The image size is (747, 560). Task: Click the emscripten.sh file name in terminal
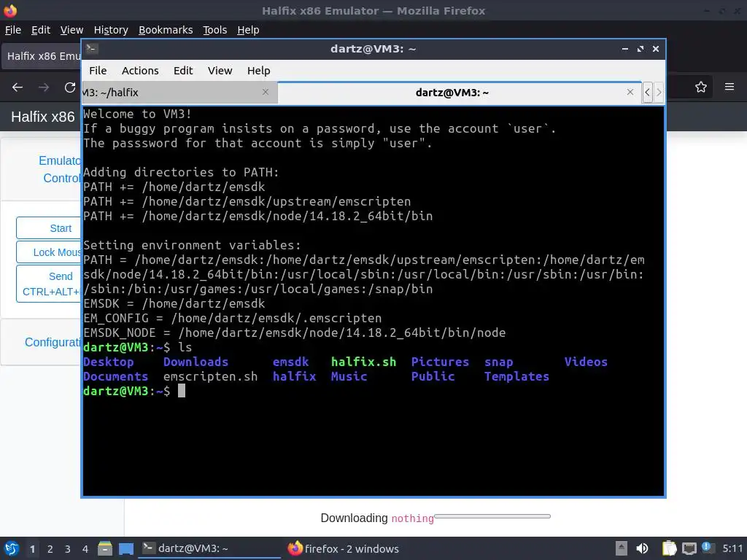click(x=211, y=377)
